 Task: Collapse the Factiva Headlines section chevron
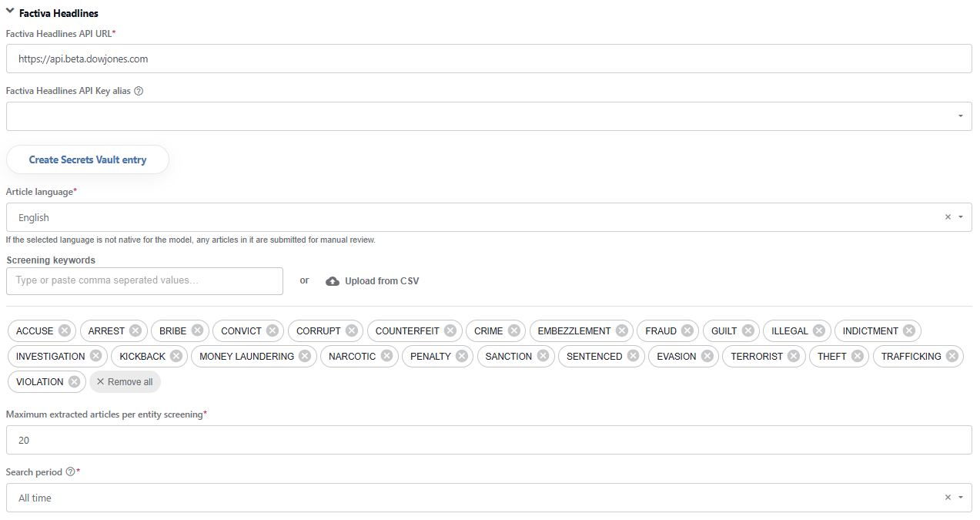pyautogui.click(x=10, y=12)
